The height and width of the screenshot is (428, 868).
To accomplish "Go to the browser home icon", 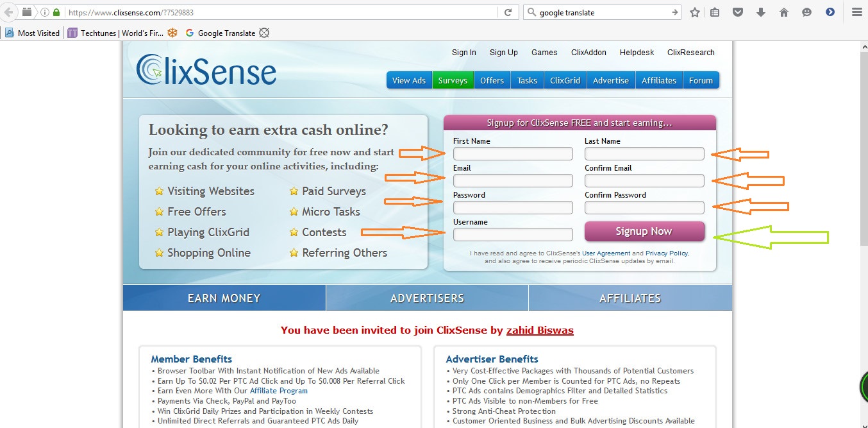I will click(x=783, y=12).
